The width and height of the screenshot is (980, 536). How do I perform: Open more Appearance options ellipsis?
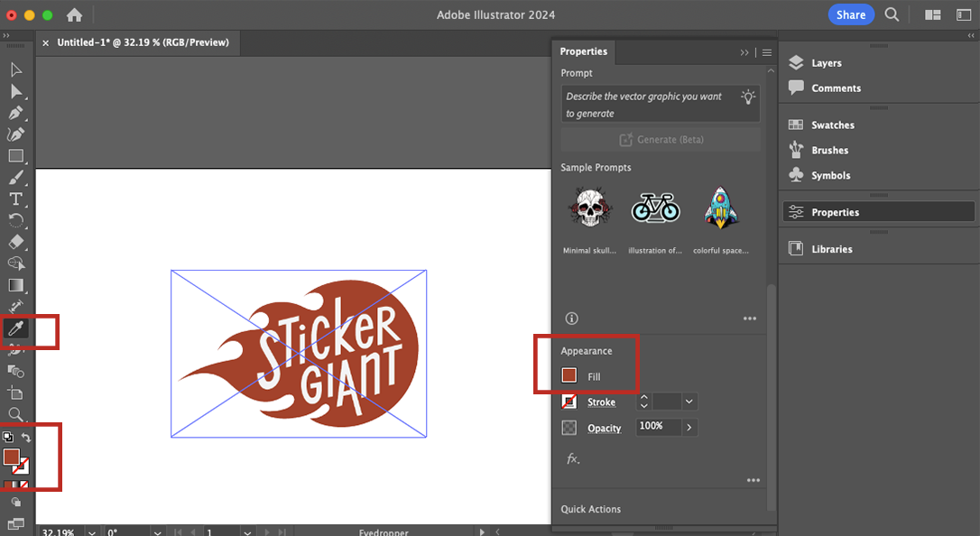point(753,480)
